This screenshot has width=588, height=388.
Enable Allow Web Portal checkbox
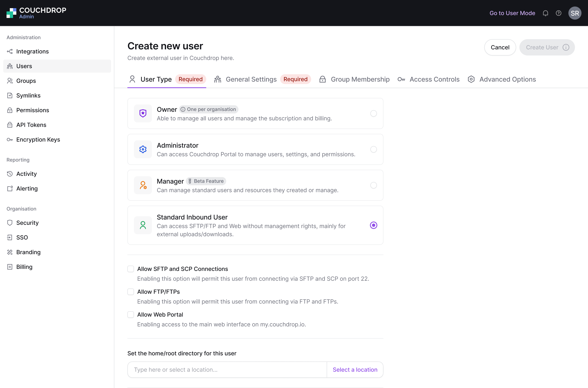coord(131,315)
